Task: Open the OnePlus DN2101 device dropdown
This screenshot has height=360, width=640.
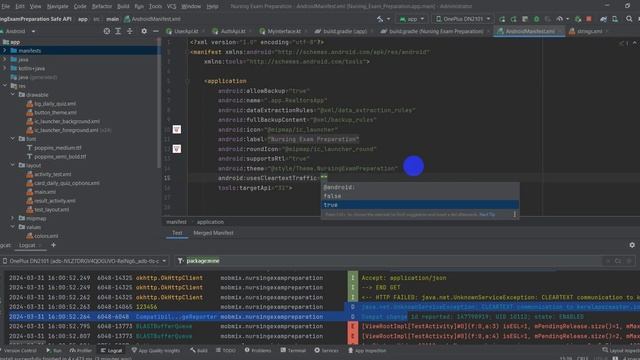Action: coord(463,19)
